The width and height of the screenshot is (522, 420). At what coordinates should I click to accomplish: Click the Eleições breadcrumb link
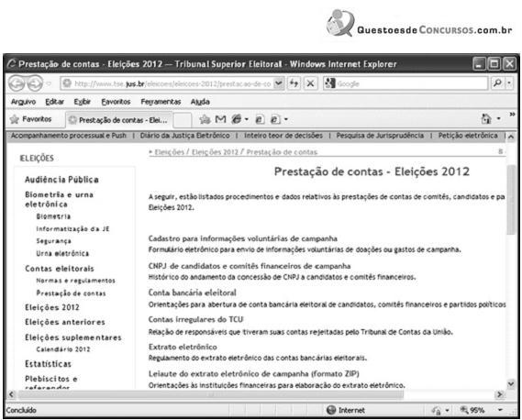coord(169,152)
